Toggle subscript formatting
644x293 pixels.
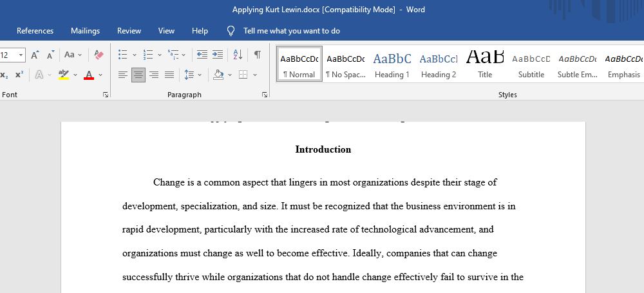pyautogui.click(x=4, y=75)
